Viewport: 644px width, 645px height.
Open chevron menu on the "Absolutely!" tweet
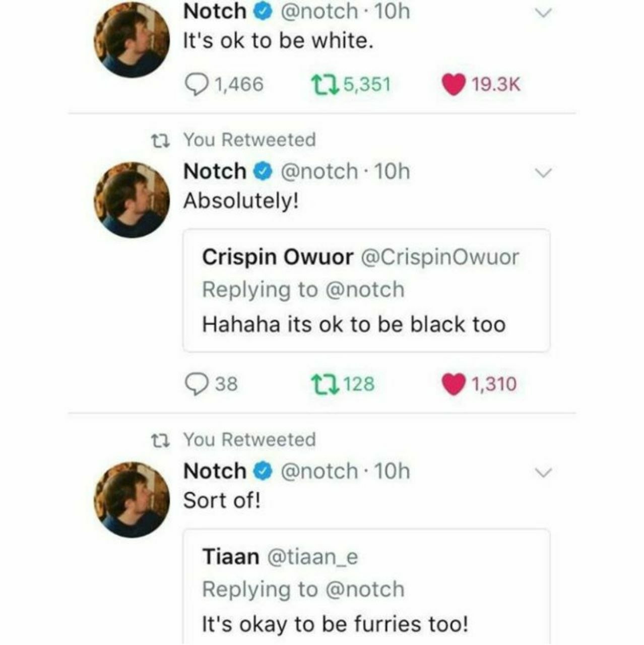543,173
